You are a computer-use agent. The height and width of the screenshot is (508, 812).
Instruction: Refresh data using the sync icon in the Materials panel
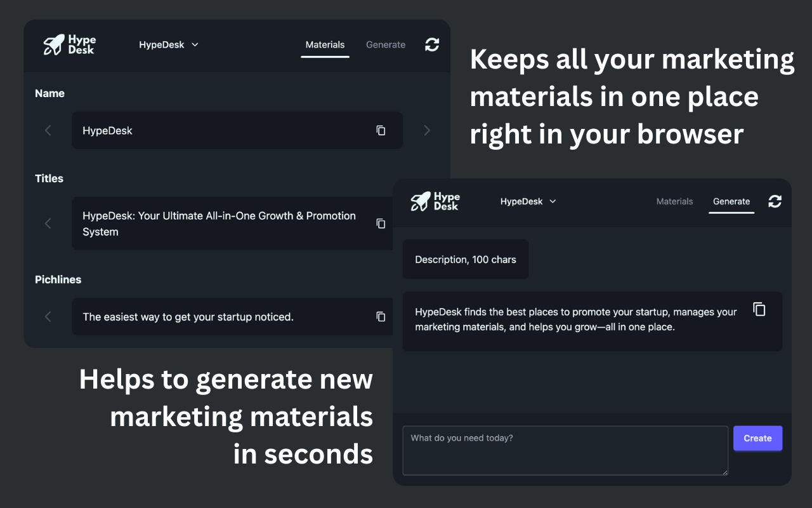click(432, 44)
